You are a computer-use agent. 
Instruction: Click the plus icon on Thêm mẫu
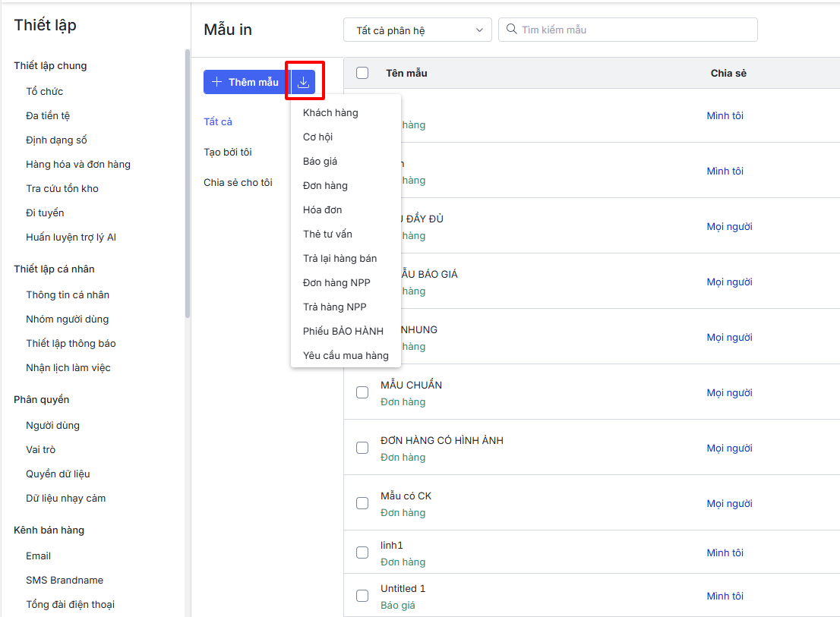coord(217,82)
